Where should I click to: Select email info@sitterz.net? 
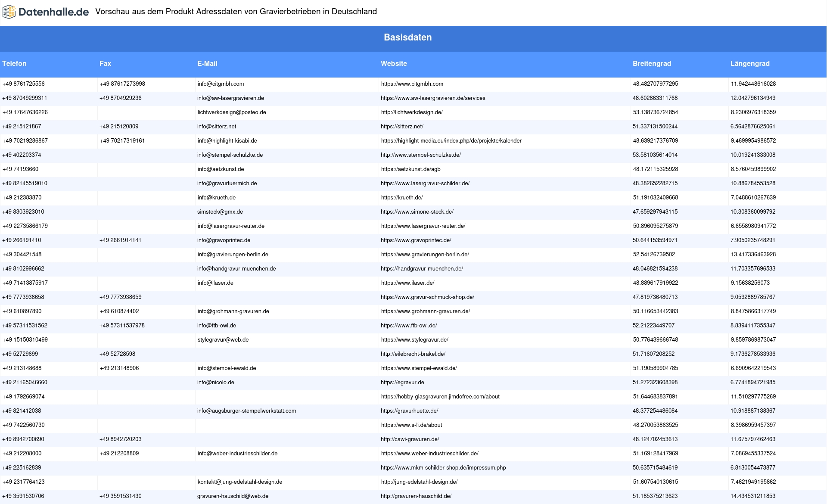pos(217,127)
